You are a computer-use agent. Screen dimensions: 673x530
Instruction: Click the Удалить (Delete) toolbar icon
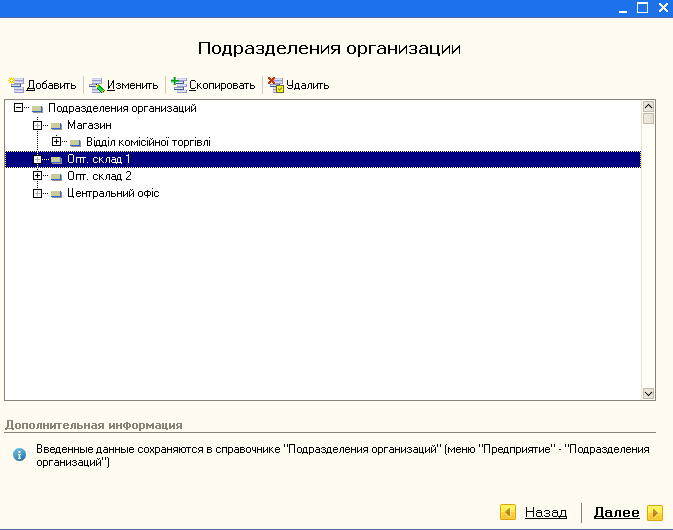click(x=276, y=85)
